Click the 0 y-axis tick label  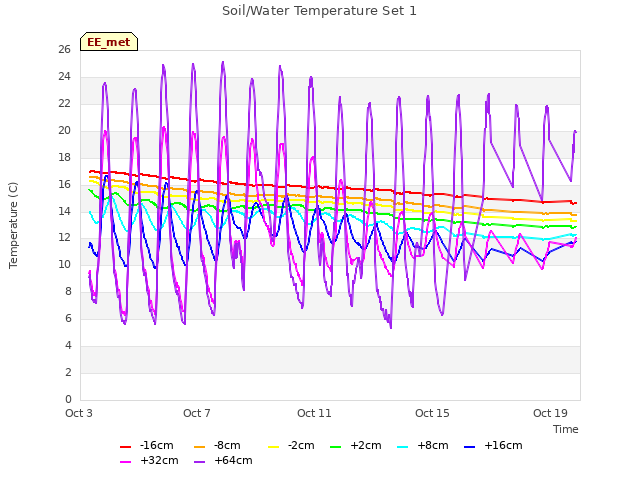coord(68,399)
